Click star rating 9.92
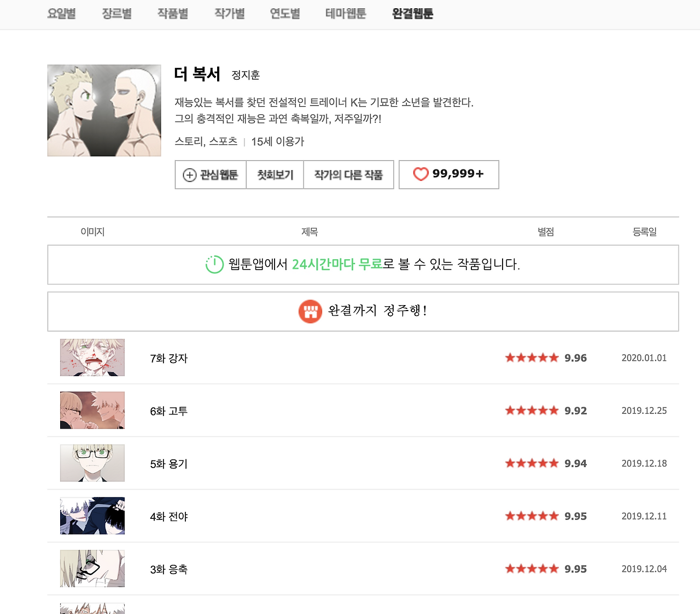Screen dimensions: 700x614 tap(546, 411)
